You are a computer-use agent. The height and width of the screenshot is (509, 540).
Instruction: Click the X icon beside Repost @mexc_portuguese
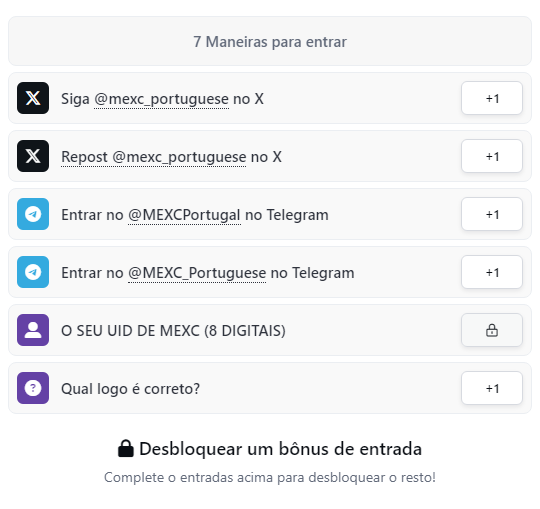coord(33,156)
